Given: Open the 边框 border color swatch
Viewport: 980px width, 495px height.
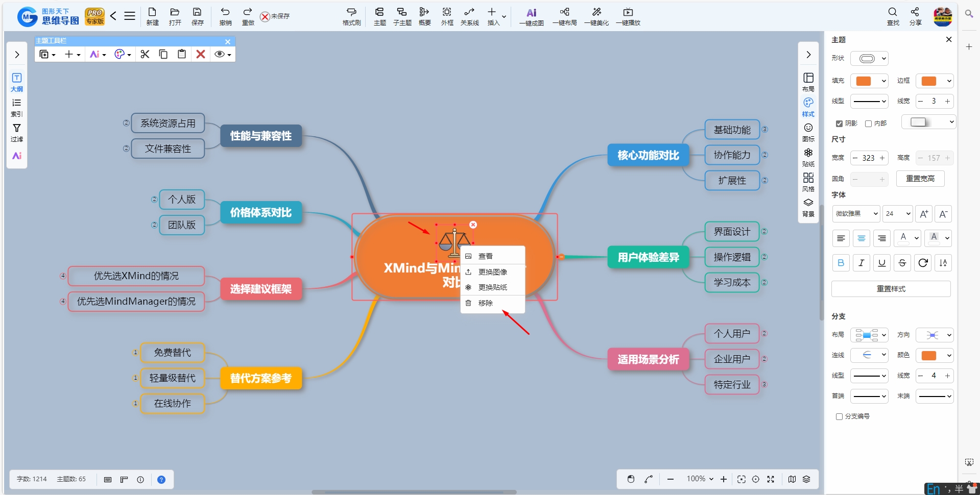Looking at the screenshot, I should (935, 81).
